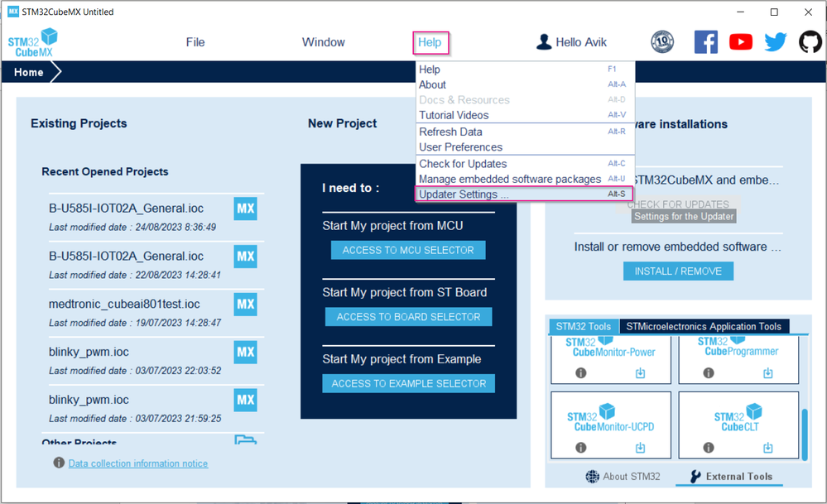The height and width of the screenshot is (504, 827).
Task: Choose Manage embedded software packages
Action: [x=525, y=180]
